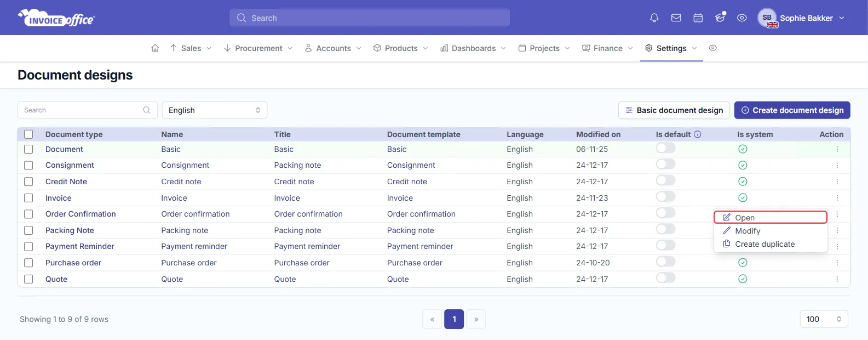
Task: Tick the checkbox for Consignment row
Action: [x=28, y=165]
